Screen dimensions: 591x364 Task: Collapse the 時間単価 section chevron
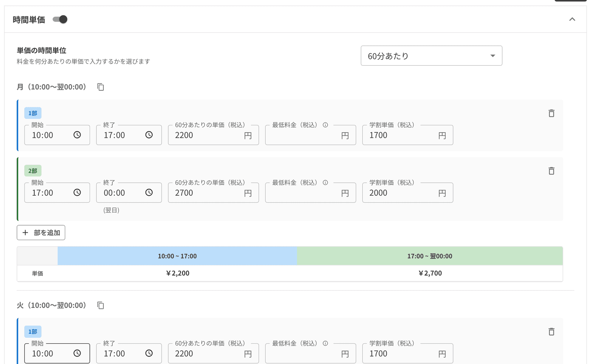[572, 19]
